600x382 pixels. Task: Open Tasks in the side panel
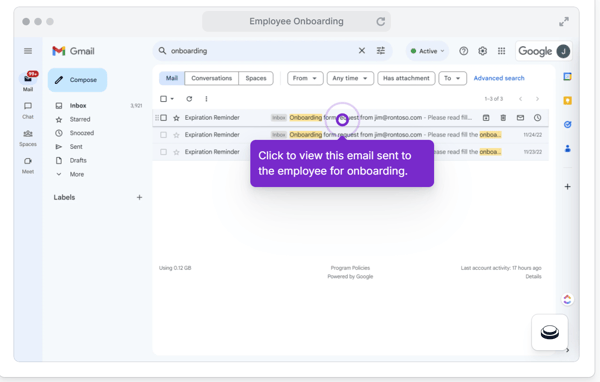click(x=567, y=124)
